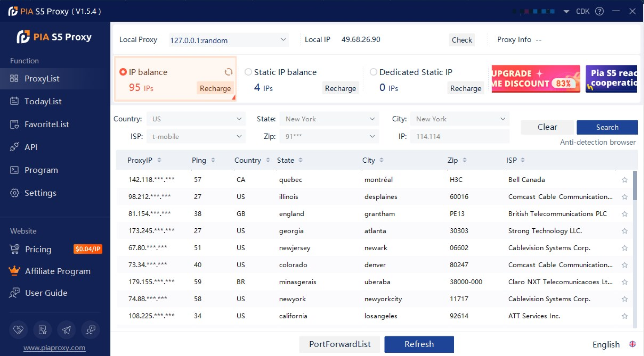Select the 142.118.***.*** proxy row
Viewport: 644px width, 356px height.
(x=374, y=180)
